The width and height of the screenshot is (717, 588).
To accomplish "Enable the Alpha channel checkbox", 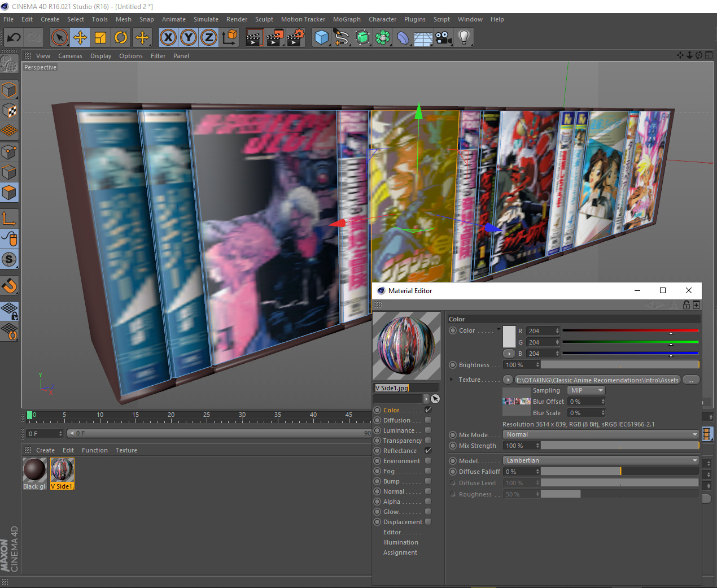I will click(428, 502).
